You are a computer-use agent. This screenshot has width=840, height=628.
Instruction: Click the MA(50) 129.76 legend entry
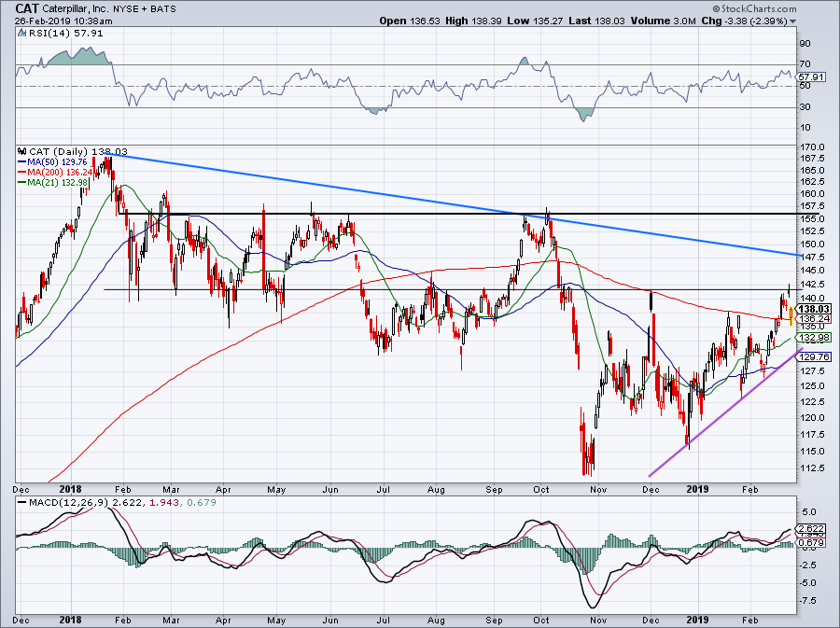coord(57,161)
